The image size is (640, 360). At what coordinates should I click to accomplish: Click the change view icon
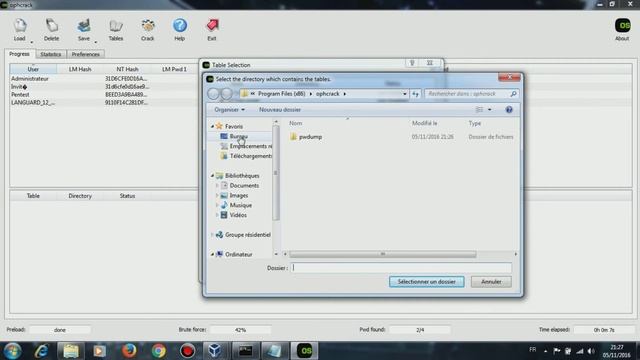point(479,109)
